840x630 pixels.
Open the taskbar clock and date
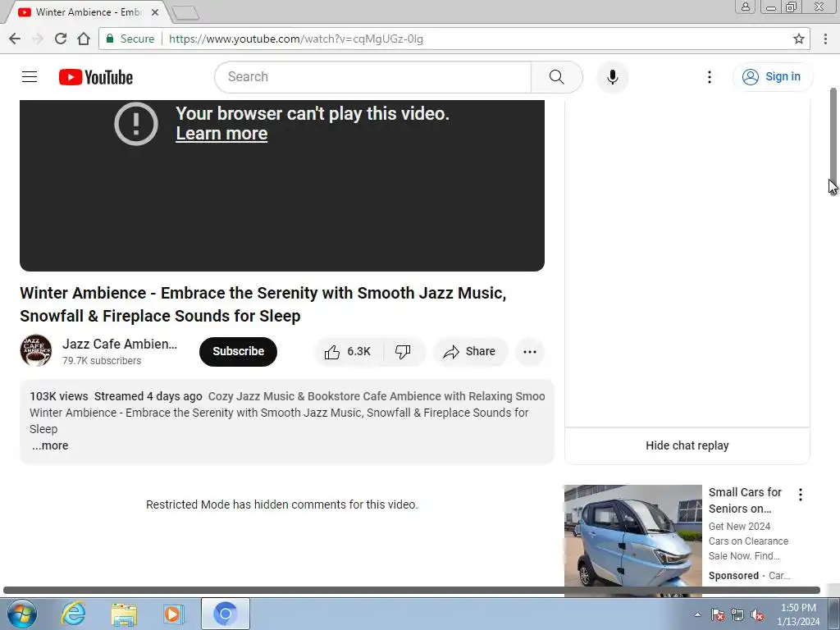(798, 614)
